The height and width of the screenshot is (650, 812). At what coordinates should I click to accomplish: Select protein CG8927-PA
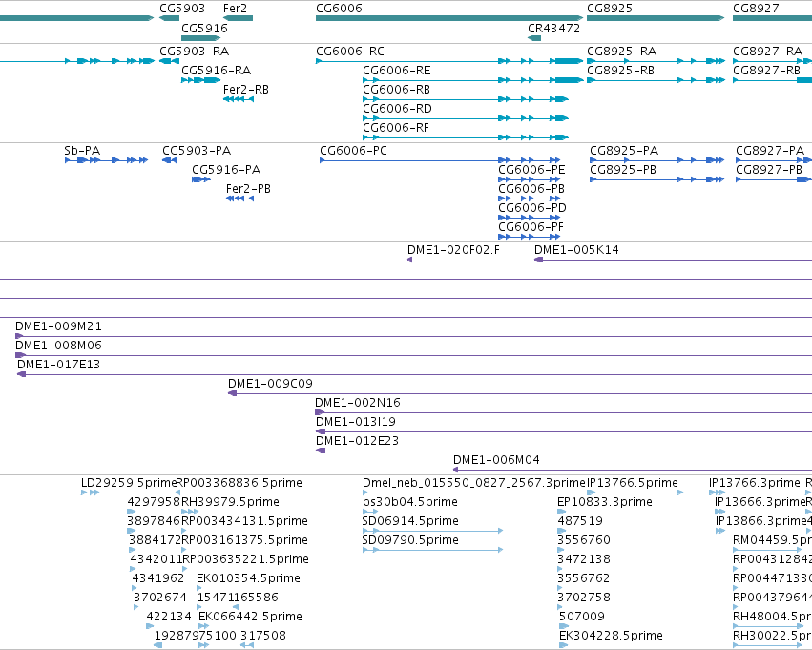click(770, 151)
